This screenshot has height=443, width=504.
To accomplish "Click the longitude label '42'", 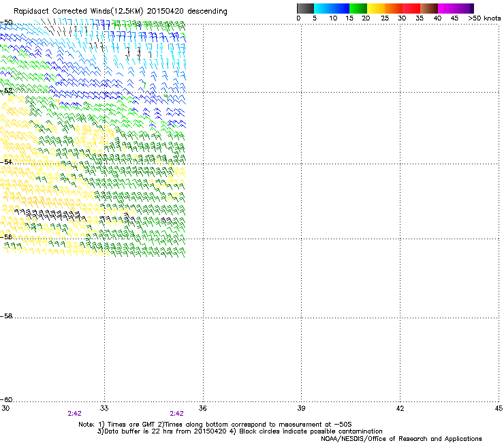I will (x=400, y=408).
